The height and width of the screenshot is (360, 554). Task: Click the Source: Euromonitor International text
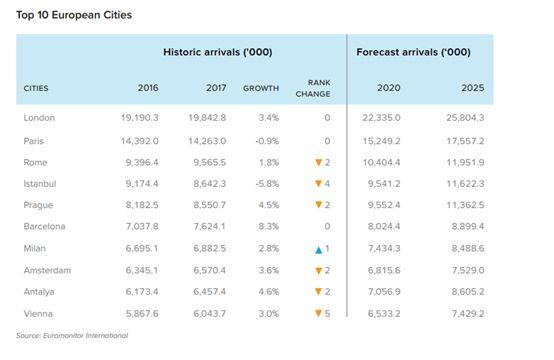(x=72, y=336)
